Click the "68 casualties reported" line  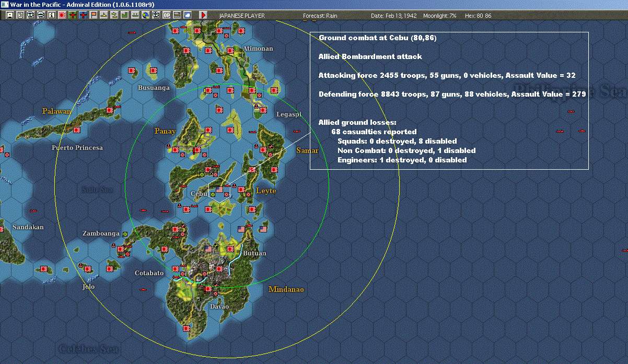(374, 132)
